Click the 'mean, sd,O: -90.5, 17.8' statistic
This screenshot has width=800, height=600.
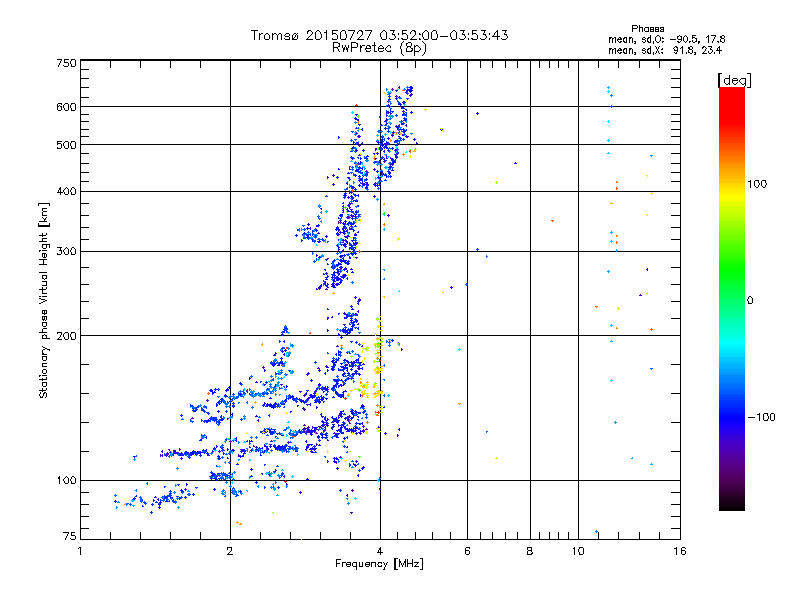pos(666,39)
